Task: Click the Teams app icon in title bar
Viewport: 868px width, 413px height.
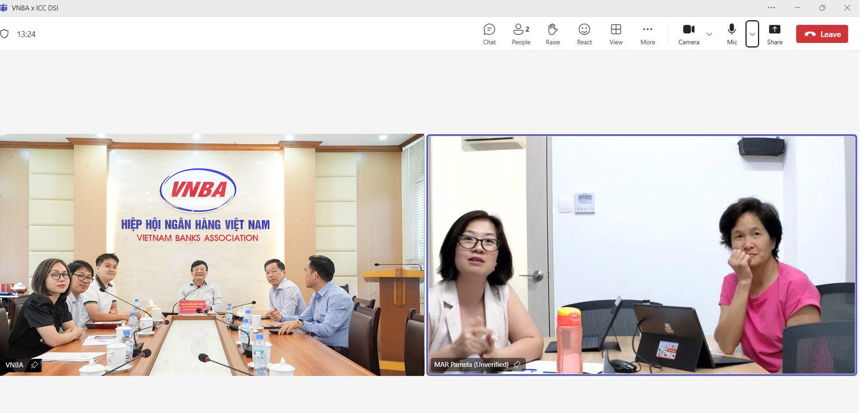Action: pos(4,8)
